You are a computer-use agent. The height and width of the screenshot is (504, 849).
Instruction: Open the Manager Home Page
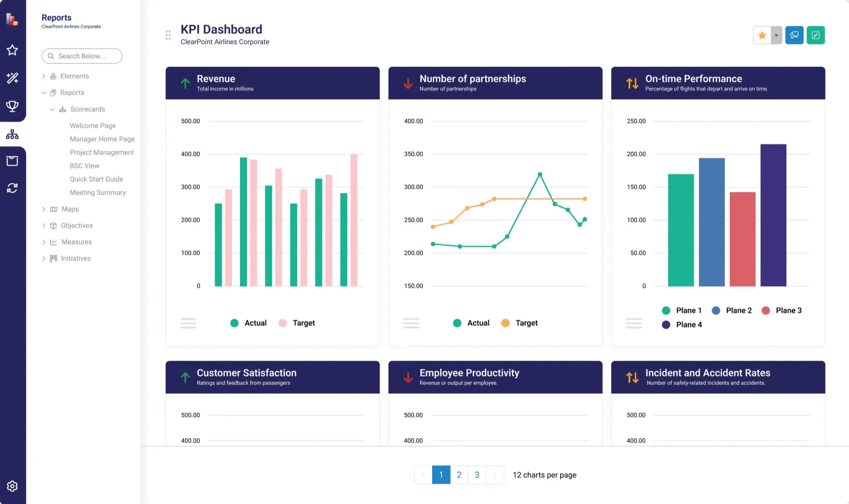click(x=102, y=139)
